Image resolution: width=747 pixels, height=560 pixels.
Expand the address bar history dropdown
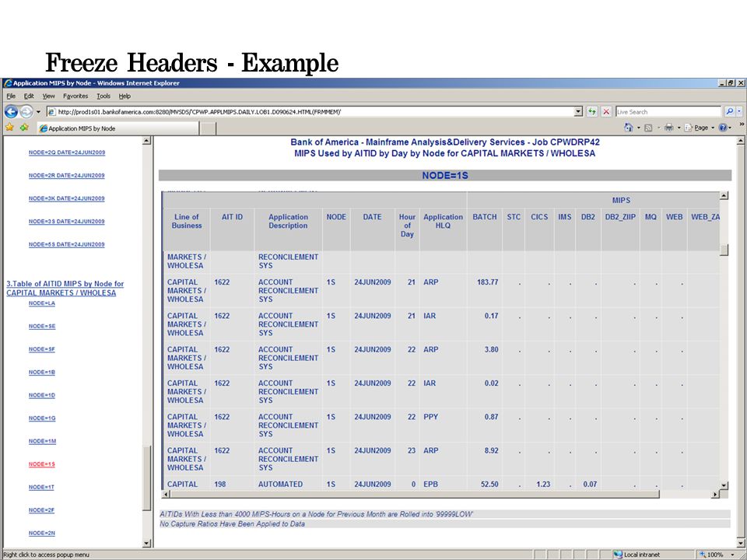(578, 112)
